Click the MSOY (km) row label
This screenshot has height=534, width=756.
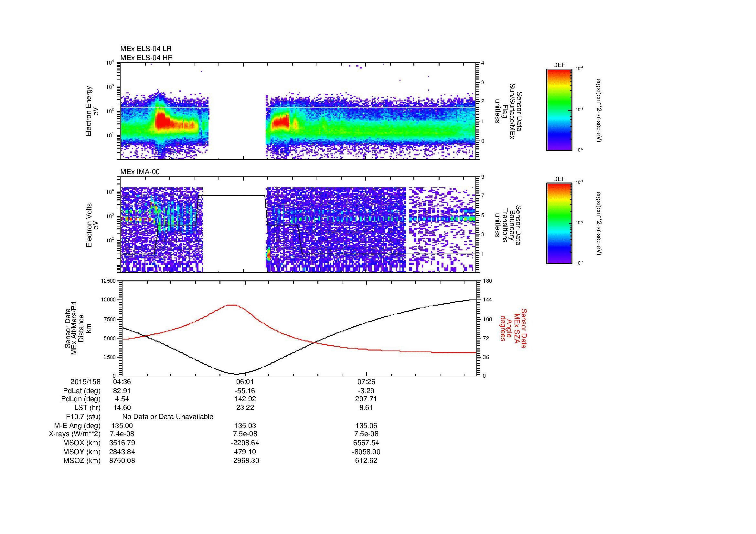point(82,452)
